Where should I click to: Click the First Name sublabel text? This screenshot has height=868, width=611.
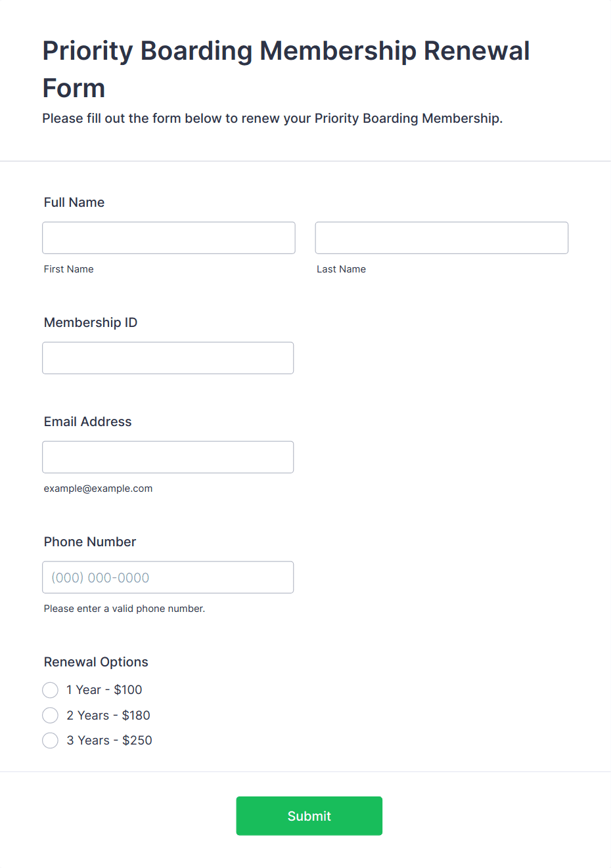pyautogui.click(x=69, y=269)
